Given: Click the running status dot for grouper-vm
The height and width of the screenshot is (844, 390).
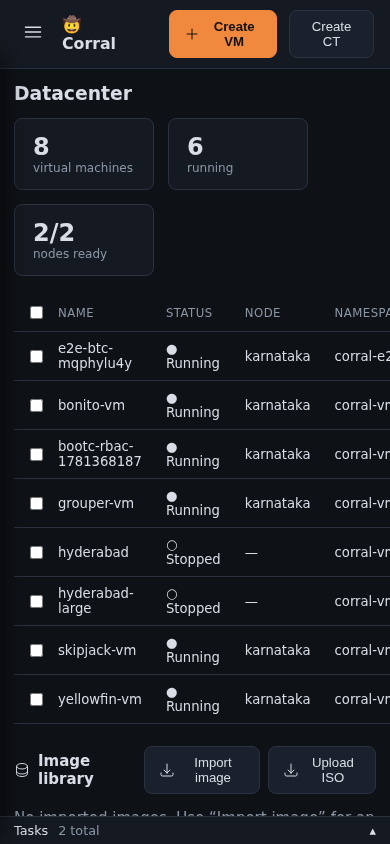Looking at the screenshot, I should pos(172,497).
